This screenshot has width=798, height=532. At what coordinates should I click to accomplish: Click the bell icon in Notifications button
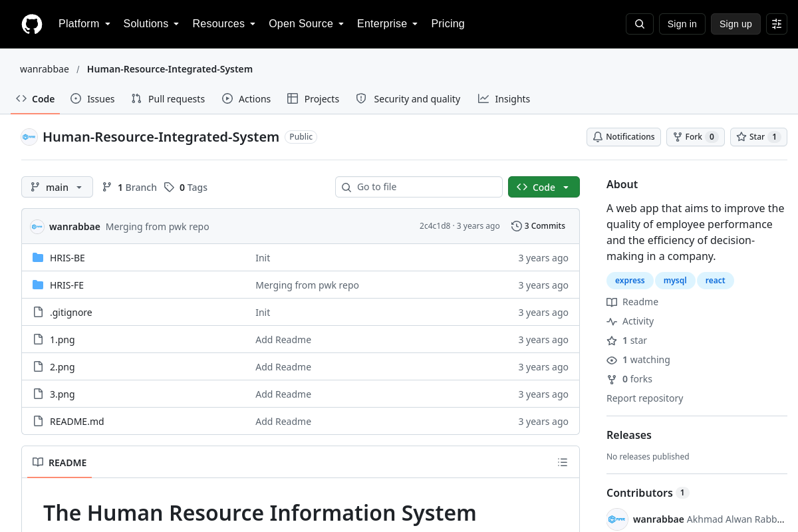pyautogui.click(x=598, y=137)
